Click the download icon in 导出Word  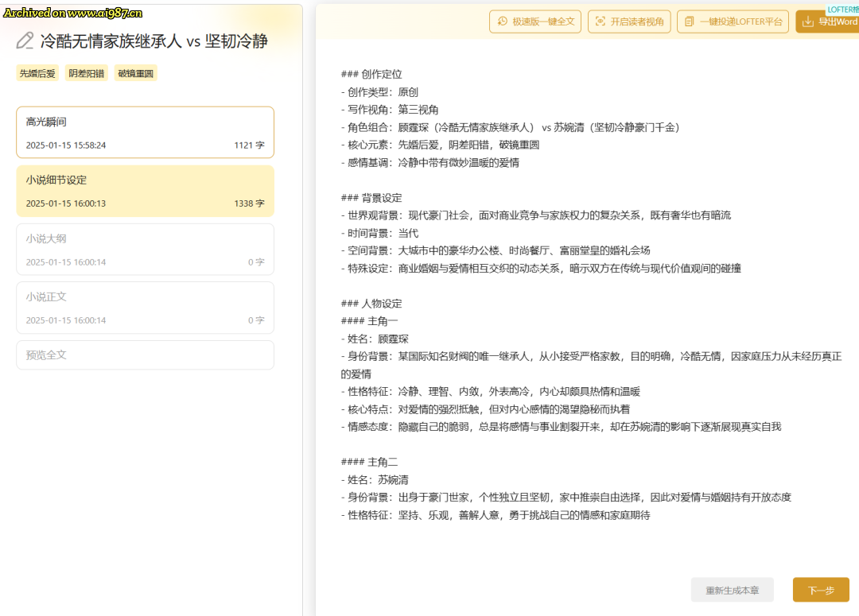tap(808, 21)
